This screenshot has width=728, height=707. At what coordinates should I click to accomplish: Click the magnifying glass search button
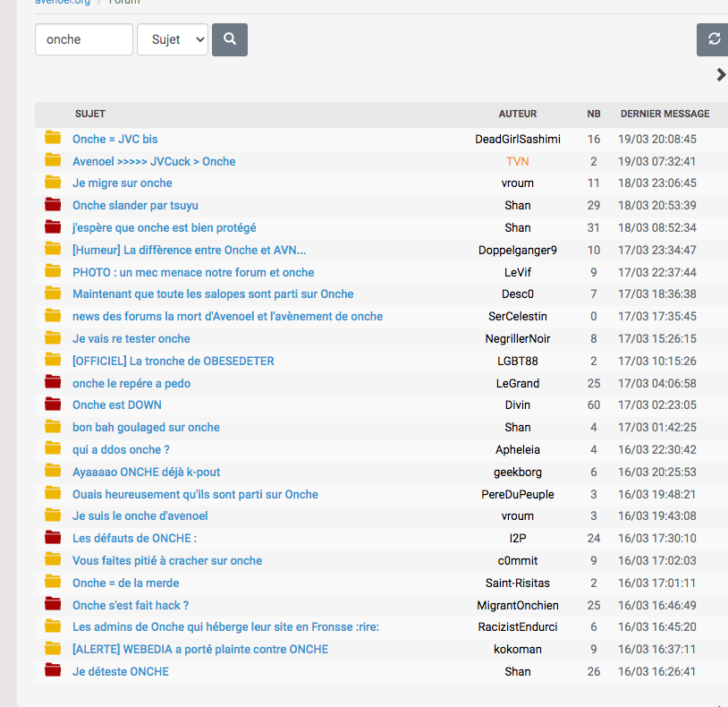tap(230, 39)
